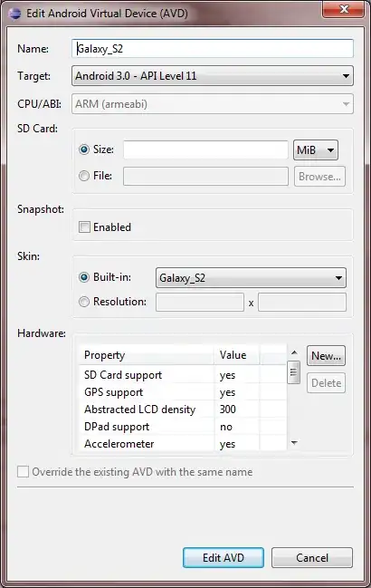
Task: Click the Value column header
Action: (236, 355)
